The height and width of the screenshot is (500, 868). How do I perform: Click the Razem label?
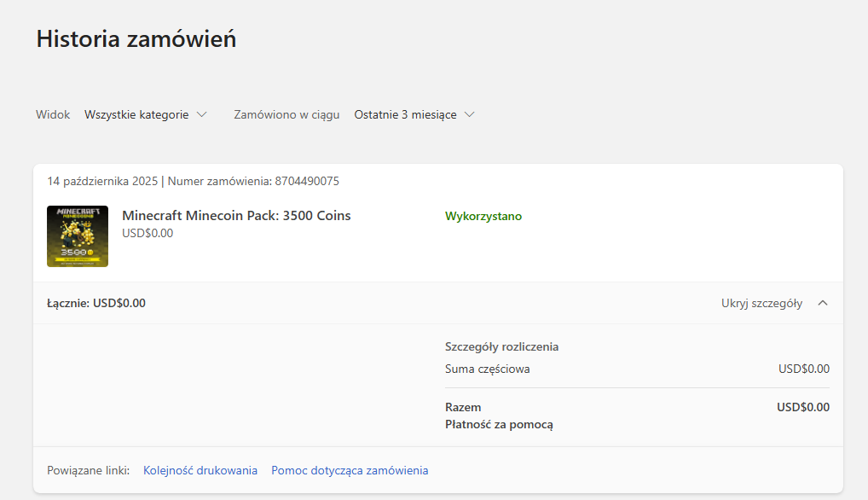[463, 407]
